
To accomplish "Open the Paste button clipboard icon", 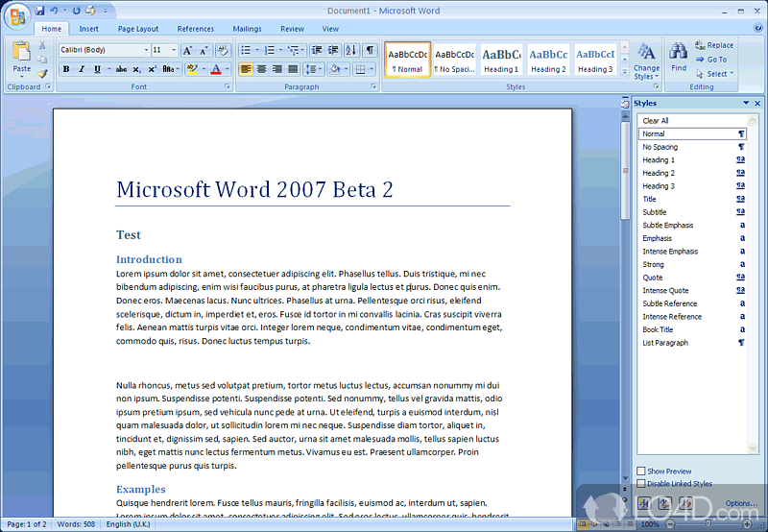I will pos(21,51).
